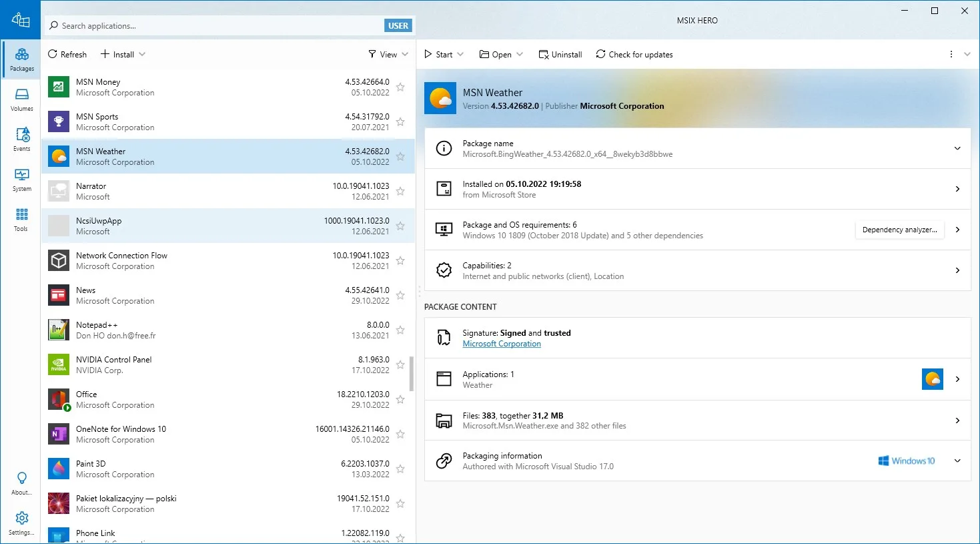Click the Pakiet lokalizacyjny app icon
980x544 pixels.
[x=59, y=503]
